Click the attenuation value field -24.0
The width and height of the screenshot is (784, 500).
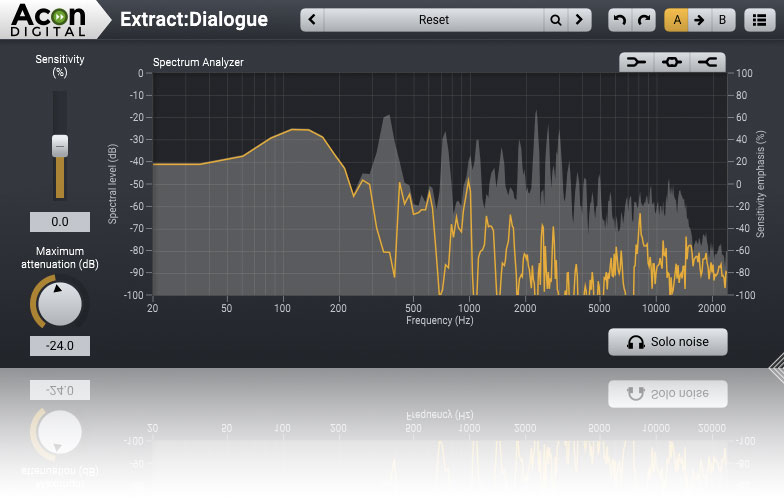click(x=60, y=346)
